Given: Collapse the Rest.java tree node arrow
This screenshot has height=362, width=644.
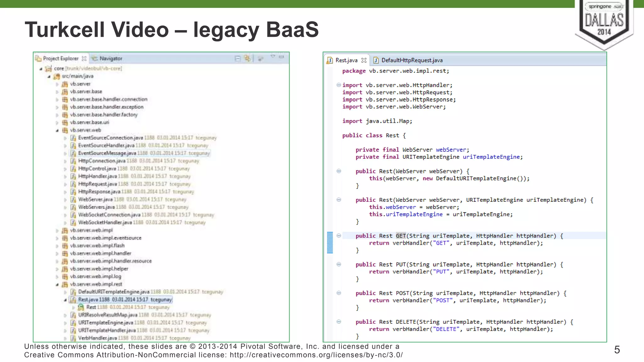Looking at the screenshot, I should coord(65,300).
